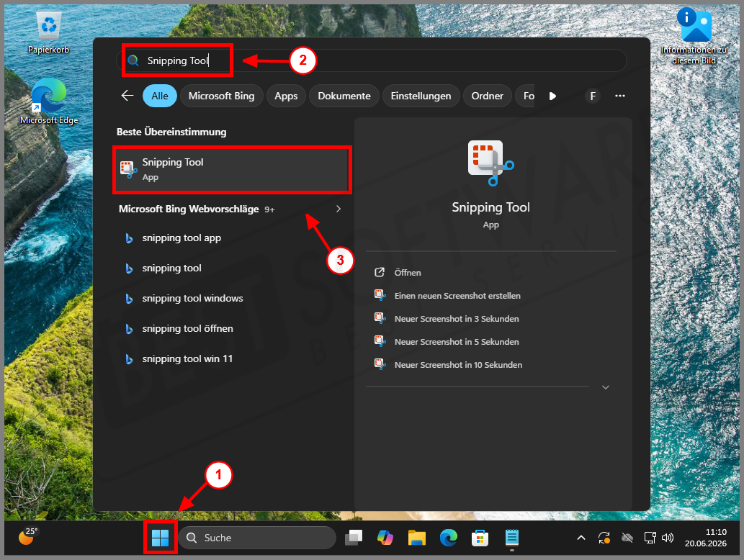Viewport: 744px width, 560px height.
Task: Go back with the arrow button
Action: tap(127, 96)
